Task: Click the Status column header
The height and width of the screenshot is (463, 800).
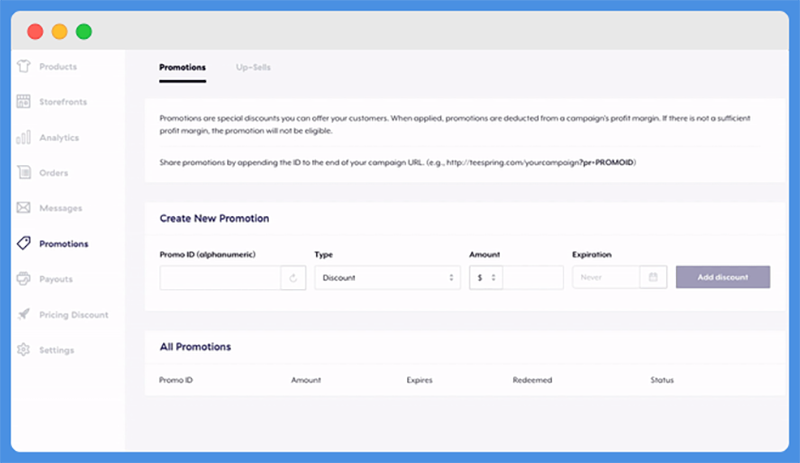Action: [662, 380]
